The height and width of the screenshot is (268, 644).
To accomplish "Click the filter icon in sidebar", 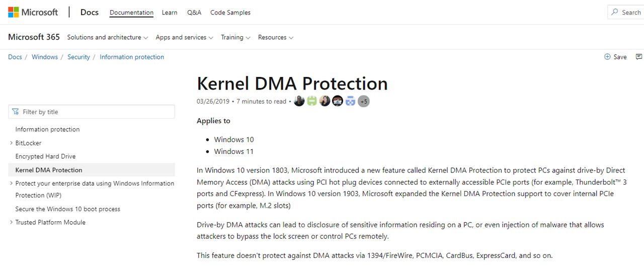I will [16, 112].
